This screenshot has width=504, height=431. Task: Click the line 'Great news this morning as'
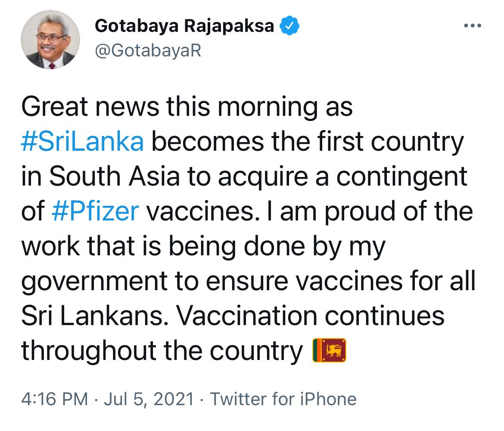click(x=187, y=107)
